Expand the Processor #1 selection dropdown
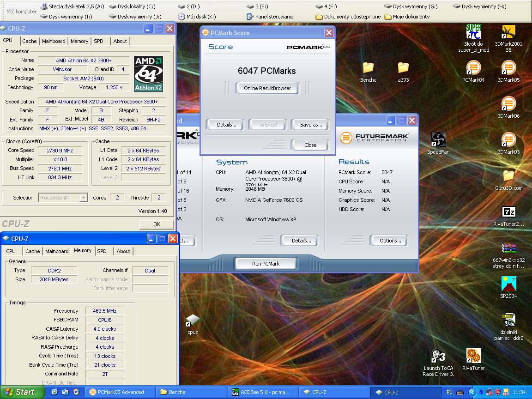 pyautogui.click(x=84, y=198)
